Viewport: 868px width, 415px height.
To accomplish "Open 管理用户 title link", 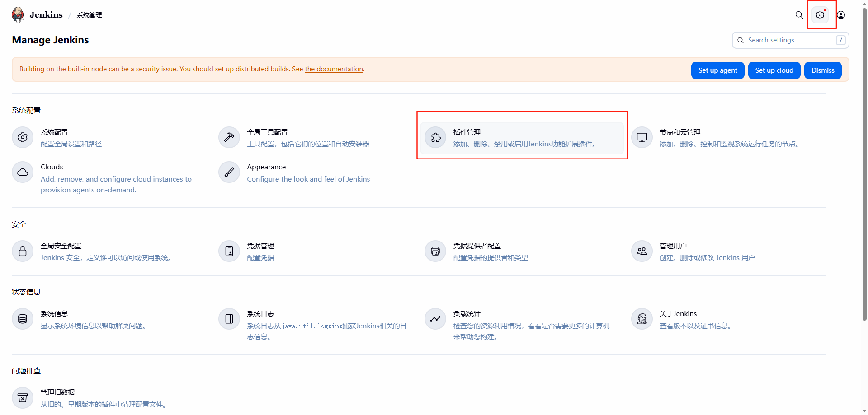I will point(673,246).
